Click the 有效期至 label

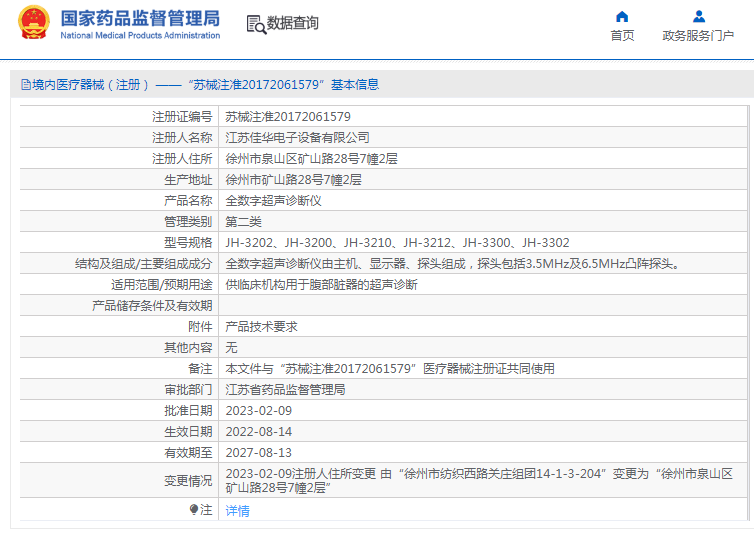coord(188,453)
